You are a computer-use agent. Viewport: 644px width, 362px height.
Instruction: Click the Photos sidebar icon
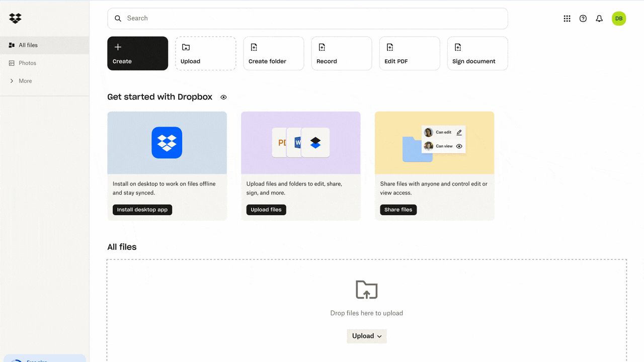12,63
